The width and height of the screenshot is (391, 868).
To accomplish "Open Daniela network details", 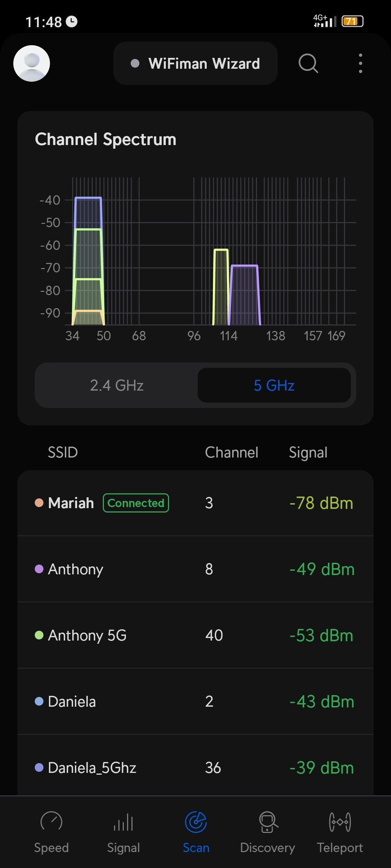I will 195,702.
